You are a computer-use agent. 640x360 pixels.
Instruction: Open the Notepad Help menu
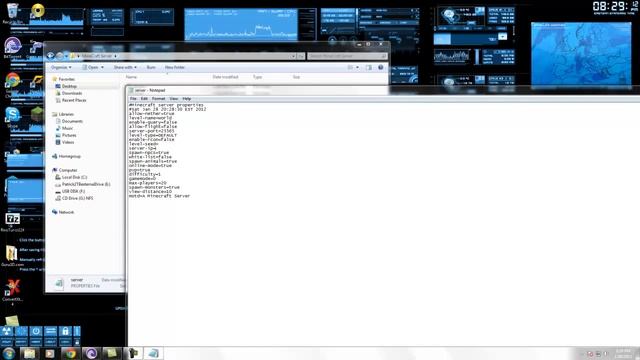(187, 99)
